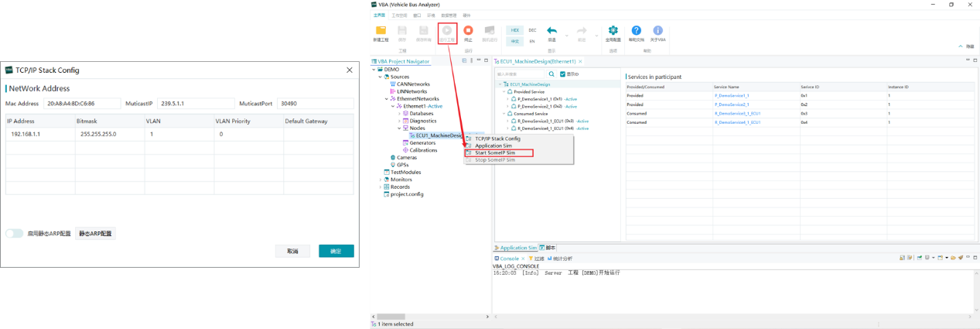Expand P_DemoService1_1 service entry
Image resolution: width=980 pixels, height=329 pixels.
507,99
